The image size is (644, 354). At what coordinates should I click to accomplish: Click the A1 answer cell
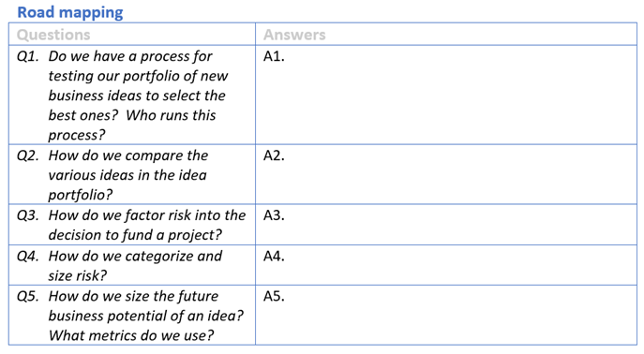pyautogui.click(x=446, y=95)
